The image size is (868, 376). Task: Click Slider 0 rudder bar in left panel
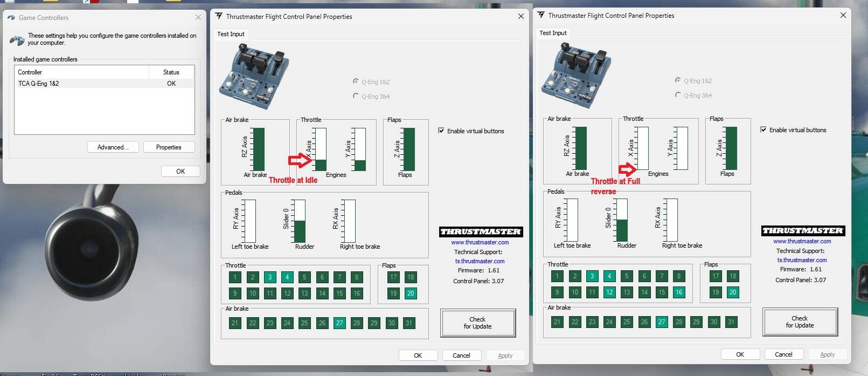300,221
